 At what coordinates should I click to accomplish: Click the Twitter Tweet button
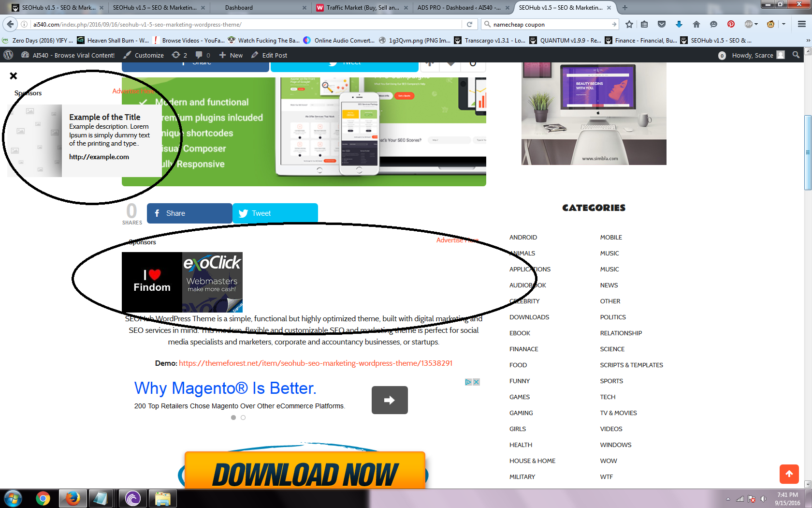pos(275,213)
